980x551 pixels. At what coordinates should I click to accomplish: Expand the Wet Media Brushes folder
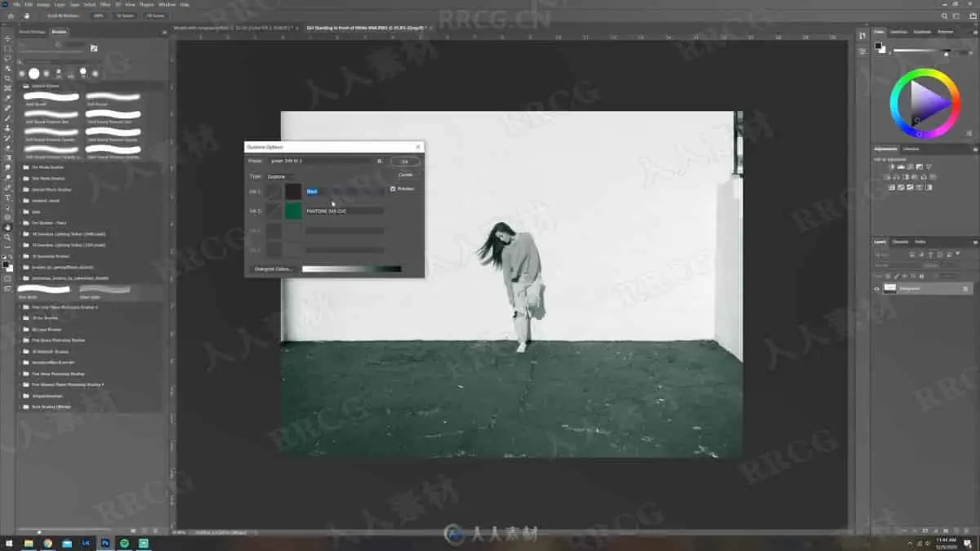click(x=21, y=178)
